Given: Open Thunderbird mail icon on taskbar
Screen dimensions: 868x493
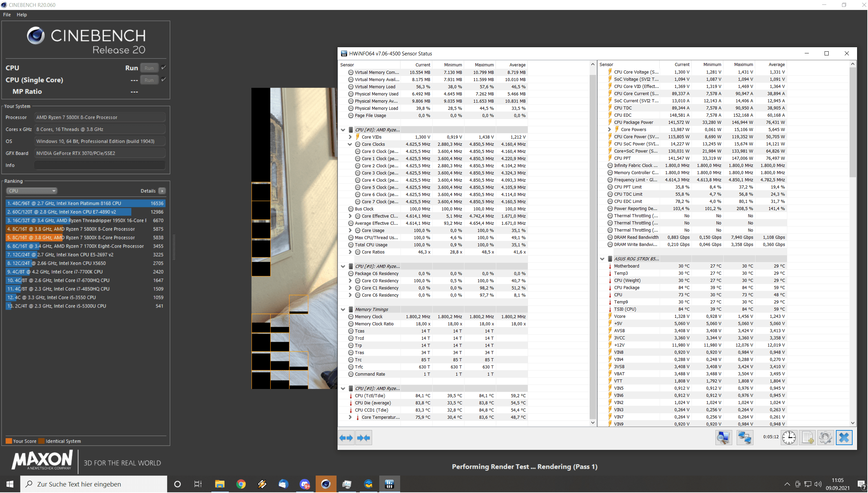Looking at the screenshot, I should 283,484.
